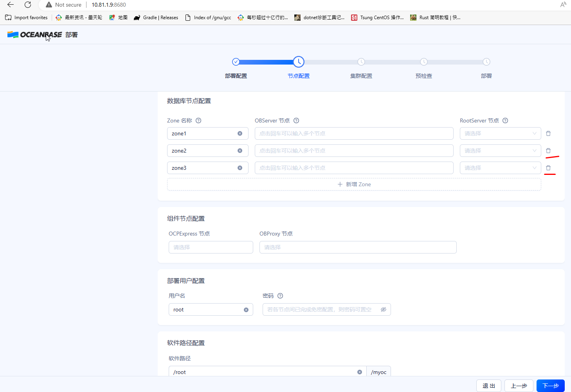The image size is (571, 392).
Task: Toggle password visibility eye icon
Action: [x=384, y=309]
